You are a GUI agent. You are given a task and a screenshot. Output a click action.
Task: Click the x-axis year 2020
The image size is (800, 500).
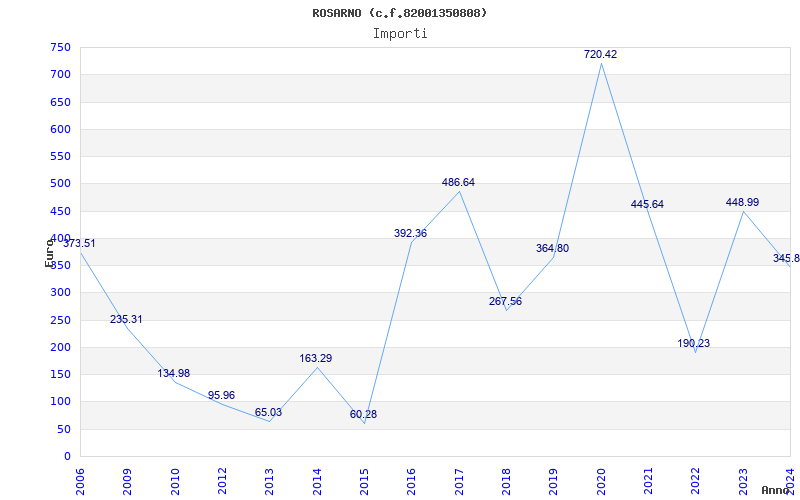(601, 482)
